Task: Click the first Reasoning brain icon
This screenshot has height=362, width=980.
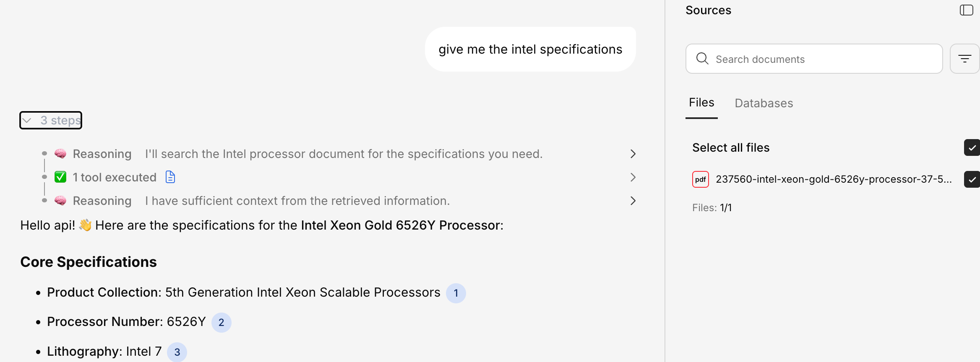Action: [x=60, y=154]
